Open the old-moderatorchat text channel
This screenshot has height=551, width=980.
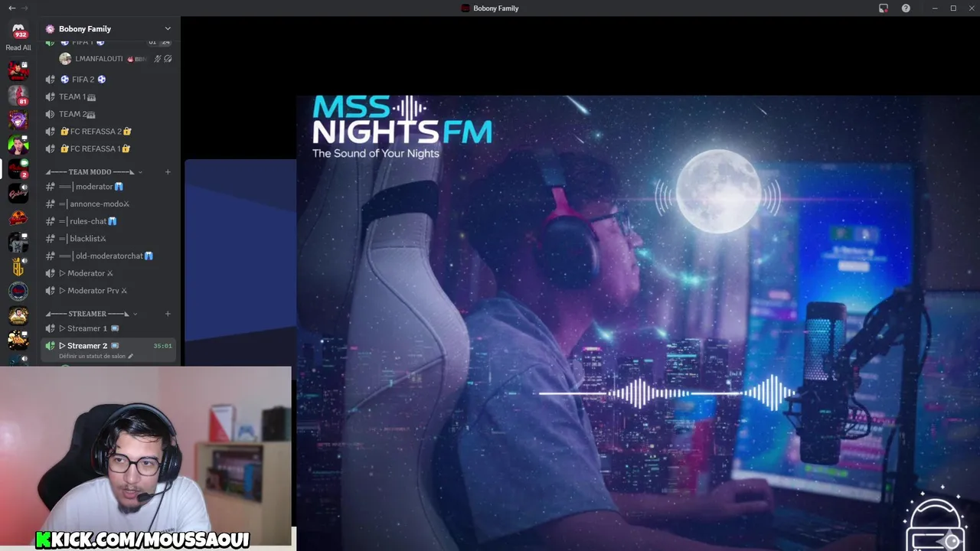[109, 256]
